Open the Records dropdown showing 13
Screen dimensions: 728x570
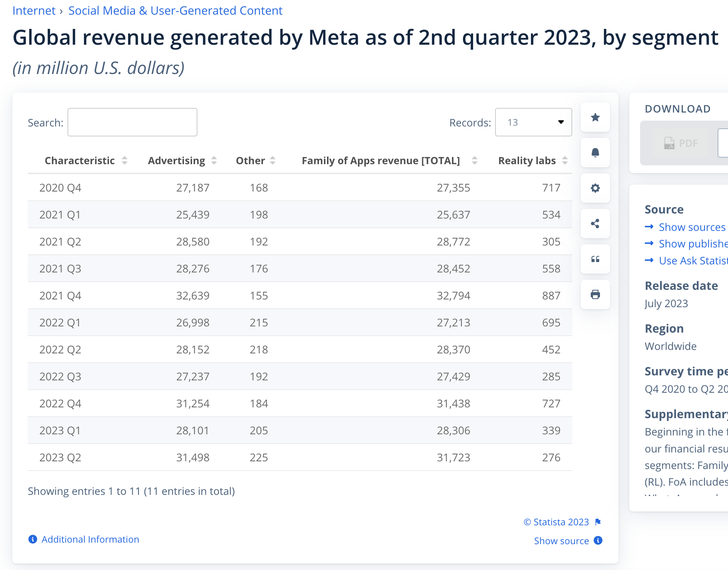(x=533, y=122)
